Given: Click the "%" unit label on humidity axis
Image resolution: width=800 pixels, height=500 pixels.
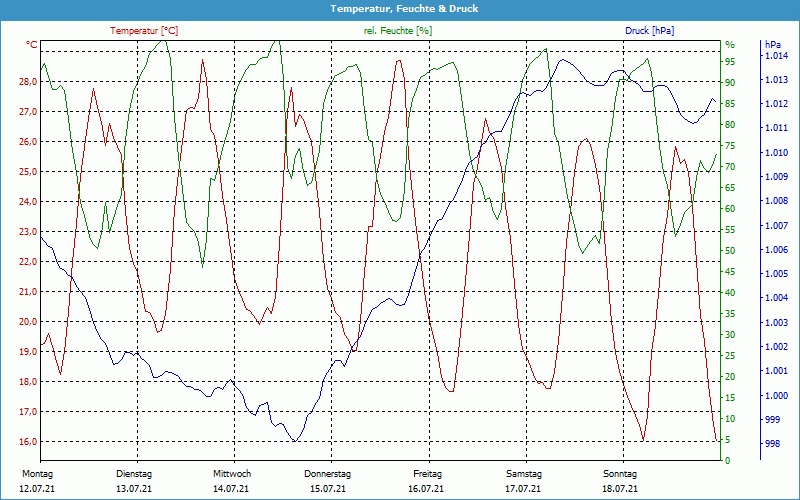Looking at the screenshot, I should (x=730, y=45).
